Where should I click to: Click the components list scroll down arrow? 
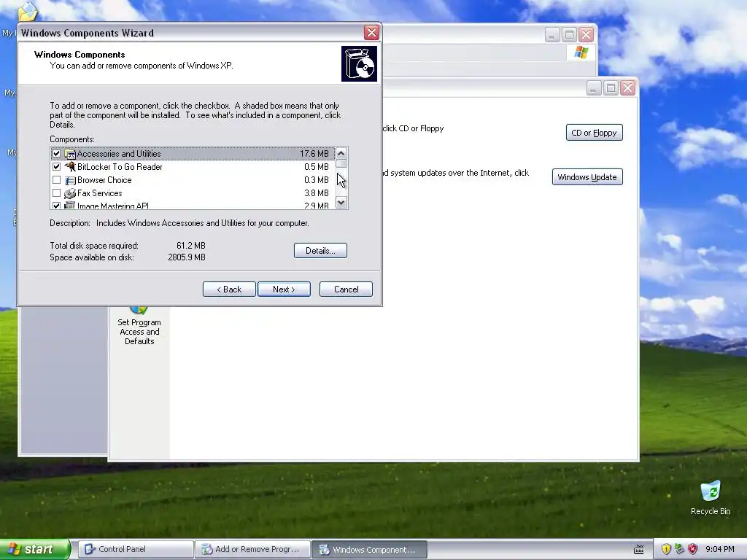tap(341, 203)
